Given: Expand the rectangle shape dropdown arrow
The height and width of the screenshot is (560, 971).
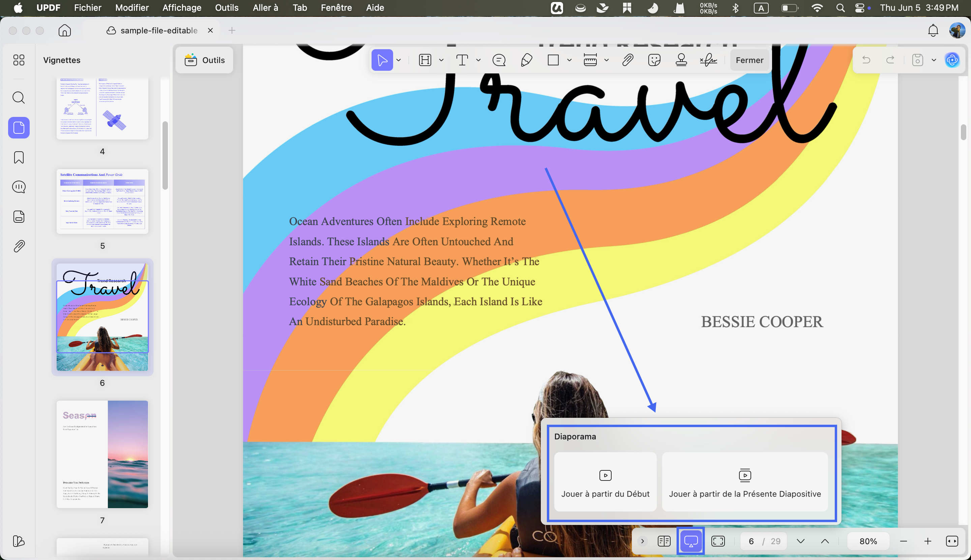Looking at the screenshot, I should pyautogui.click(x=569, y=60).
